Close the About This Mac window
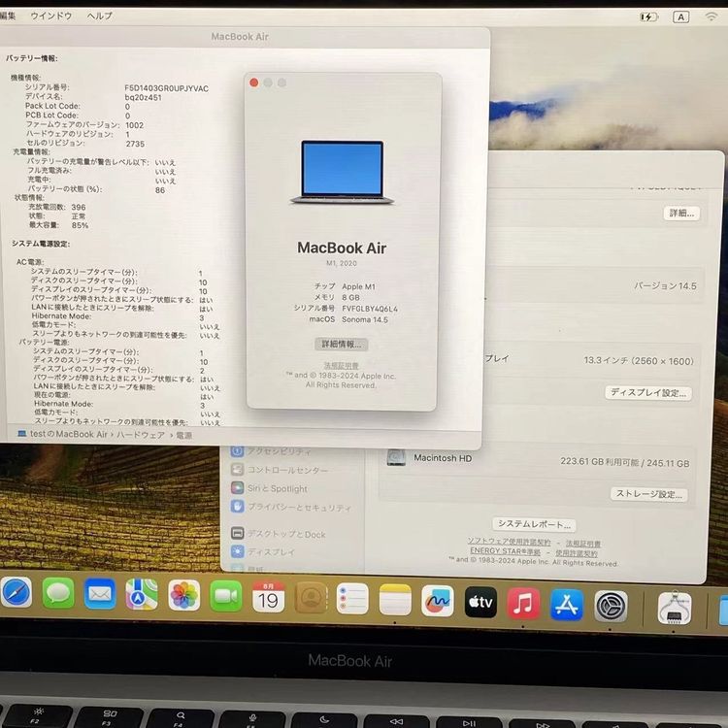Image resolution: width=728 pixels, height=728 pixels. pos(254,83)
